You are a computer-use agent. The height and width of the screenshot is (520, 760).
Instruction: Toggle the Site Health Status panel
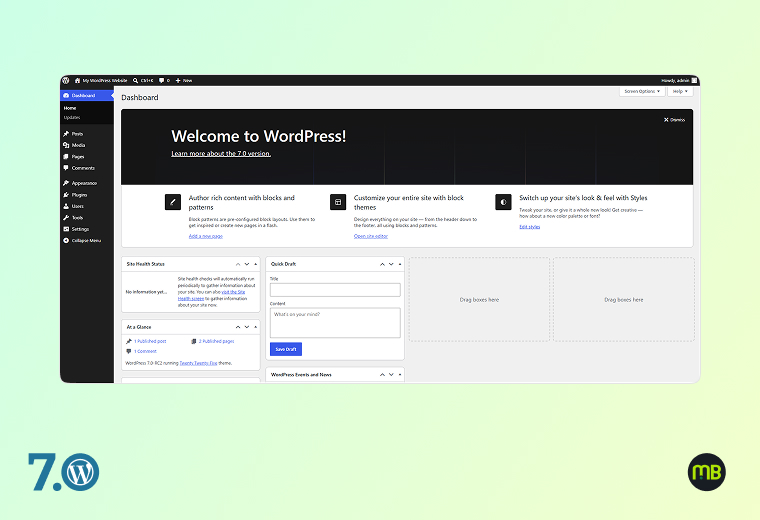coord(255,264)
